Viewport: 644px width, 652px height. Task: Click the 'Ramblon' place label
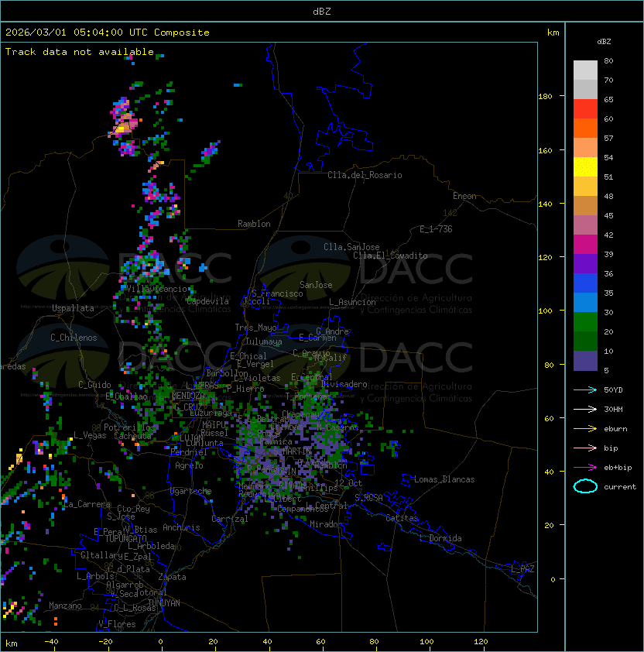[x=254, y=224]
